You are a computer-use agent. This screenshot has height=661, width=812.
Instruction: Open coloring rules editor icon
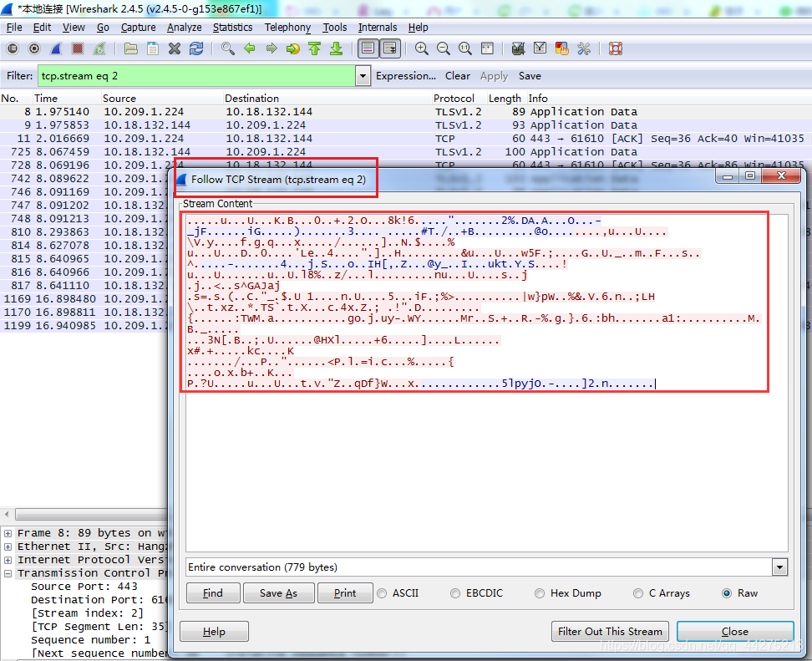click(561, 48)
